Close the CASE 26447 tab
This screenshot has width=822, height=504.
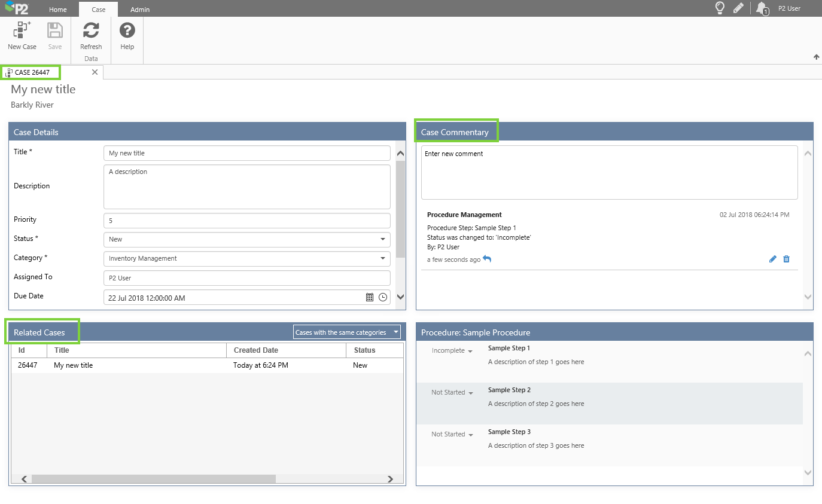95,72
